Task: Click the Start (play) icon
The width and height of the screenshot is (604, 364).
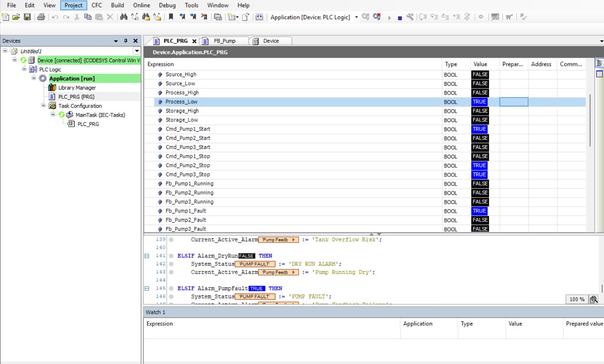Action: (x=389, y=17)
